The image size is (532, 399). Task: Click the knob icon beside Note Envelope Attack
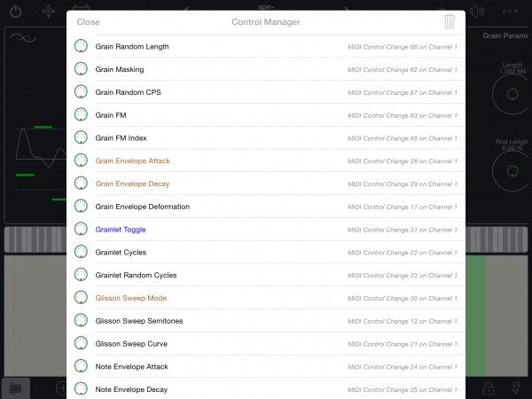81,366
